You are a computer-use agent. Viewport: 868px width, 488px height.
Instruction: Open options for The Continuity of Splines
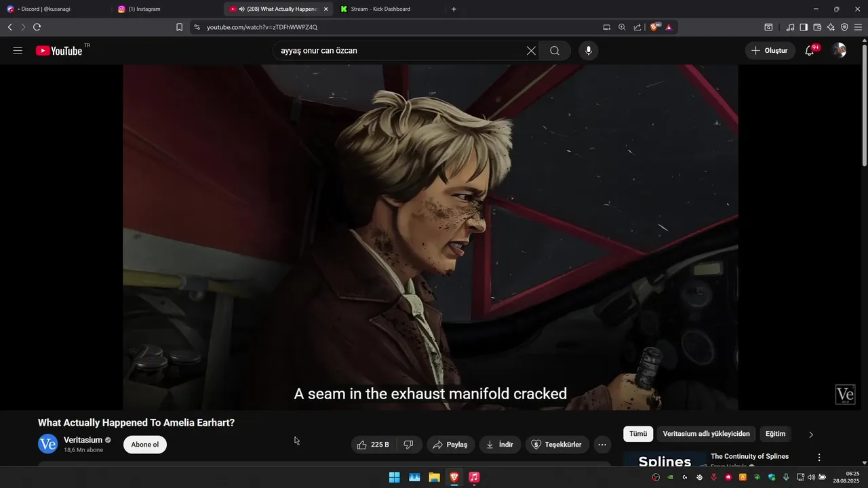[819, 457]
